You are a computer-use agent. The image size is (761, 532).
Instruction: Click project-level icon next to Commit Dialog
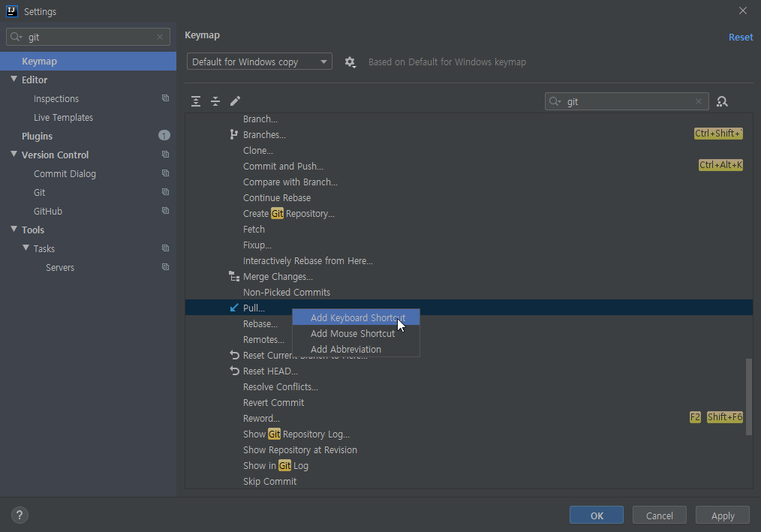tap(166, 173)
